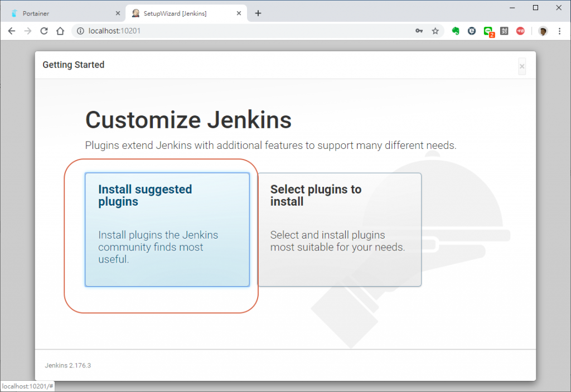Open the browser home page
The width and height of the screenshot is (571, 392).
coord(60,31)
